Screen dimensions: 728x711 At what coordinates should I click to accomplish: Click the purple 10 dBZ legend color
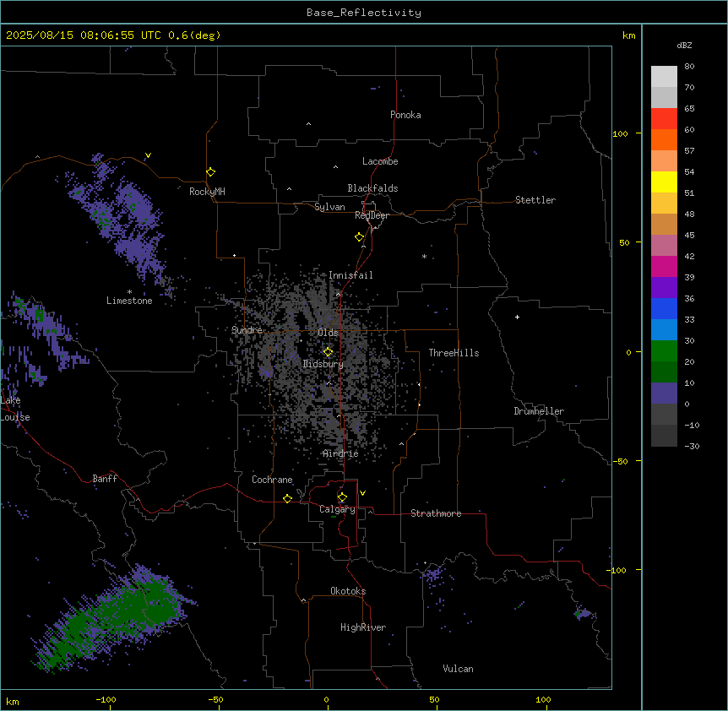pyautogui.click(x=664, y=393)
